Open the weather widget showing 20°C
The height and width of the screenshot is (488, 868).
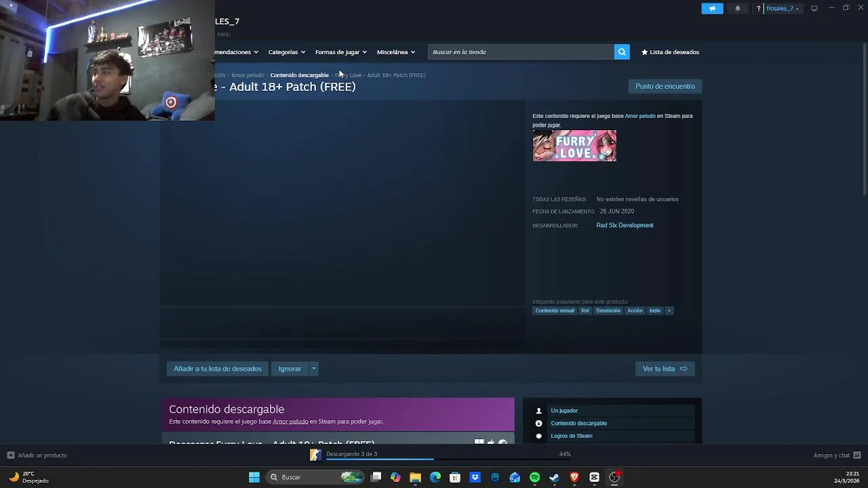pyautogui.click(x=28, y=477)
